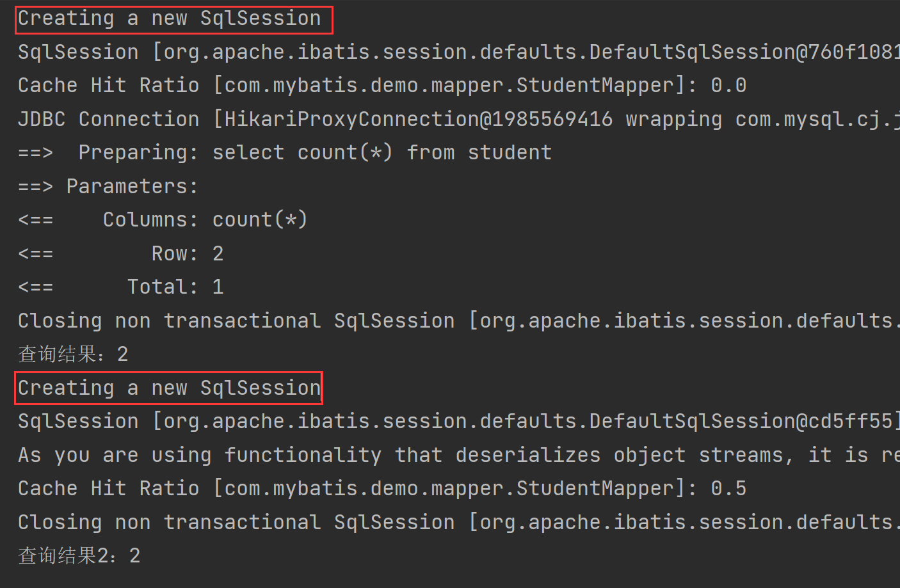Click the JDBC Connection log line
The height and width of the screenshot is (588, 900).
[459, 119]
